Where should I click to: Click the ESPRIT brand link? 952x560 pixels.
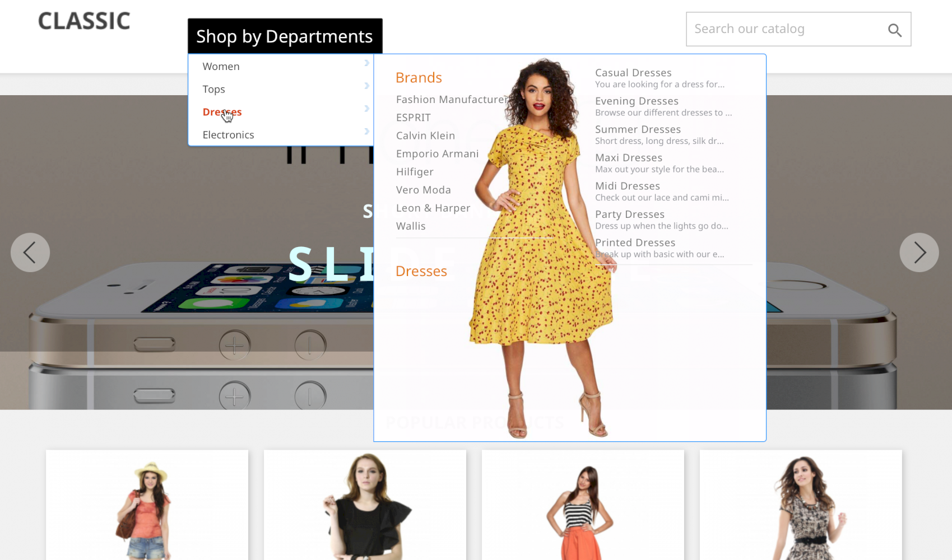pyautogui.click(x=413, y=118)
